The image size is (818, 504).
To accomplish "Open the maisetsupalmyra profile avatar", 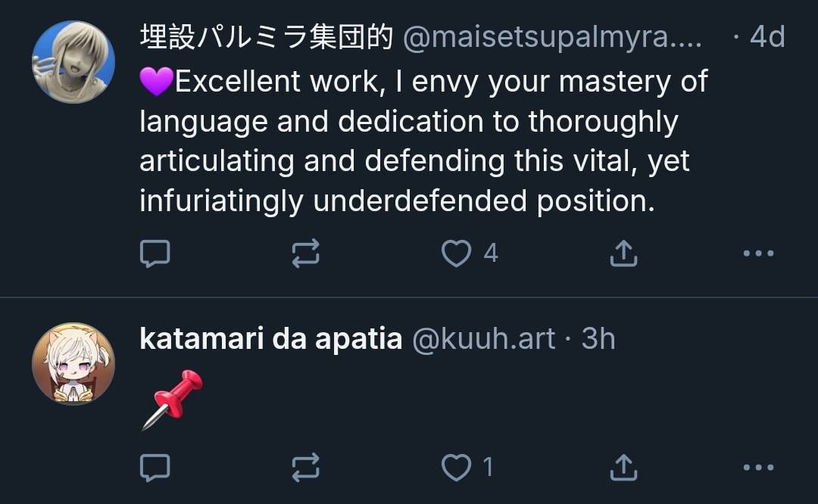I will pyautogui.click(x=73, y=62).
